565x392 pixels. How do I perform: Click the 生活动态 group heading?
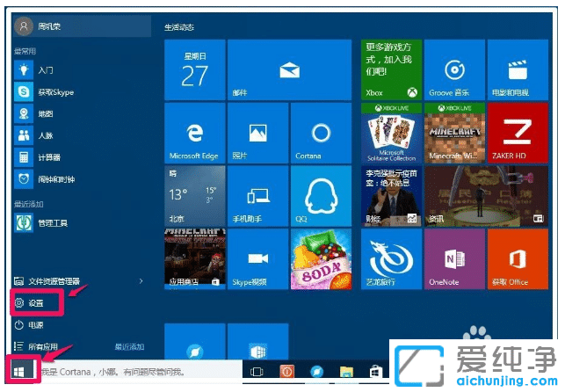pyautogui.click(x=179, y=27)
